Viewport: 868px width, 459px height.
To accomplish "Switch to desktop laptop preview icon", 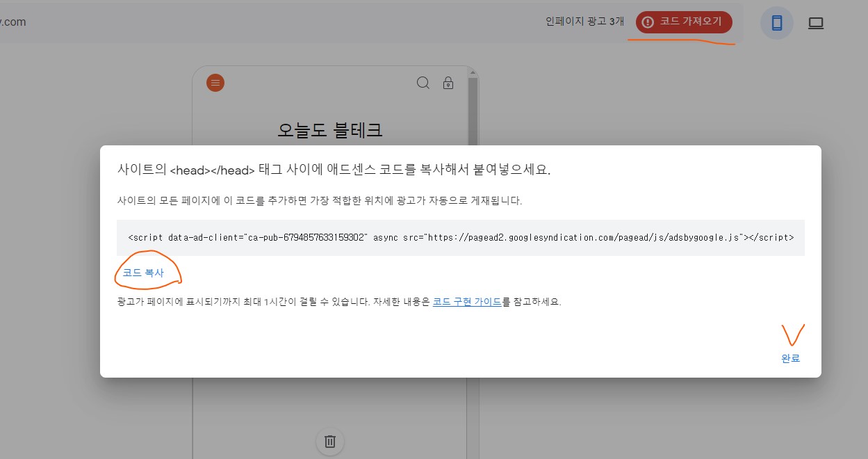I will point(816,23).
